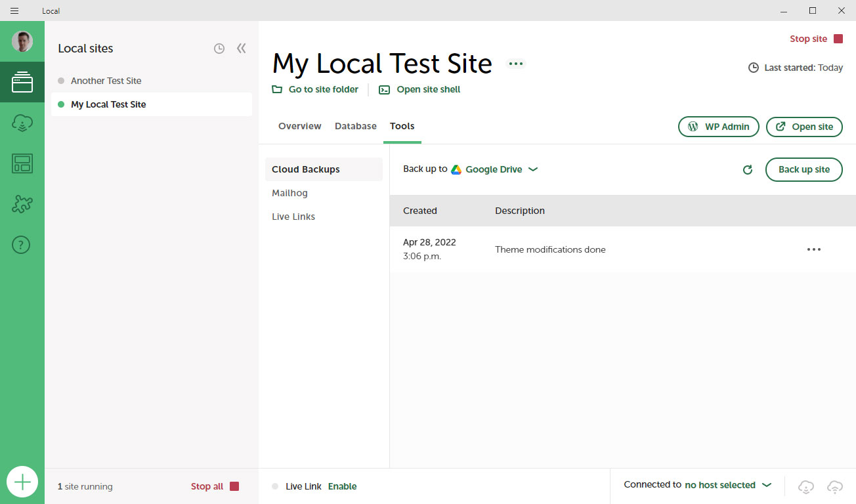Collapse the Local sites sidebar
Image resolution: width=856 pixels, height=504 pixels.
242,49
